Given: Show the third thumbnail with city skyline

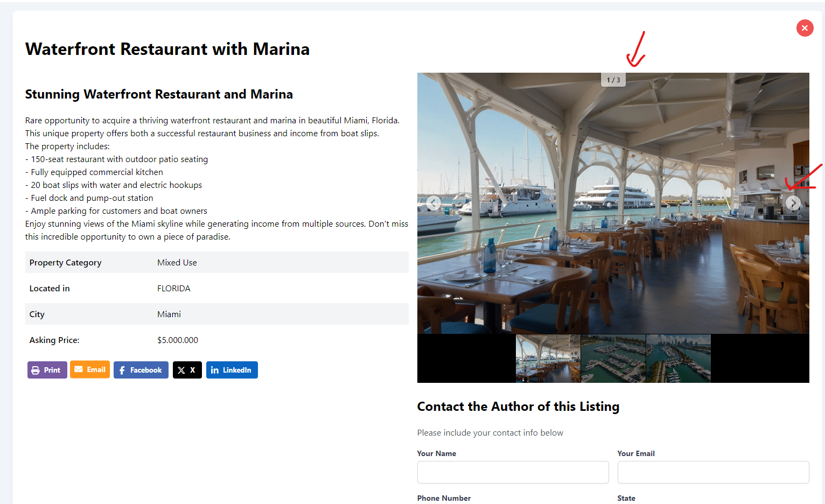Looking at the screenshot, I should 679,358.
